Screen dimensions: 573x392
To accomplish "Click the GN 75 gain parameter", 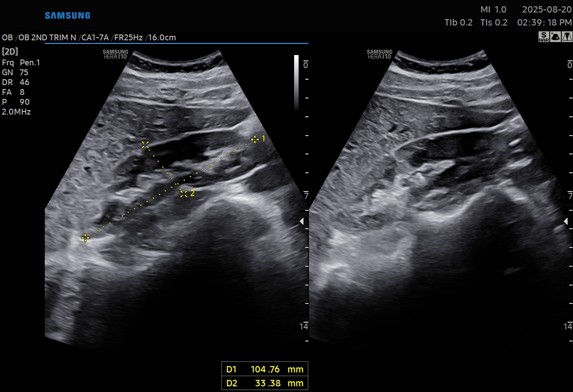I will tap(15, 72).
